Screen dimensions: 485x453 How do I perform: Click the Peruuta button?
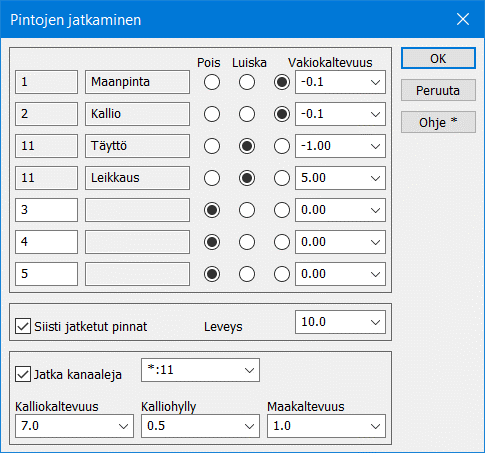point(438,90)
